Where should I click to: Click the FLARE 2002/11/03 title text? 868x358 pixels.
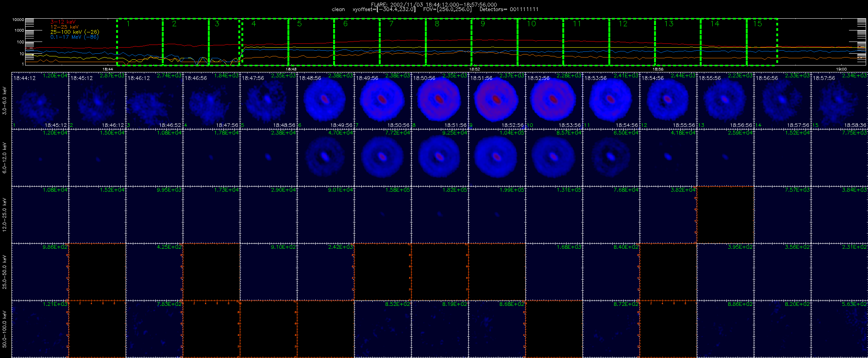tap(434, 5)
